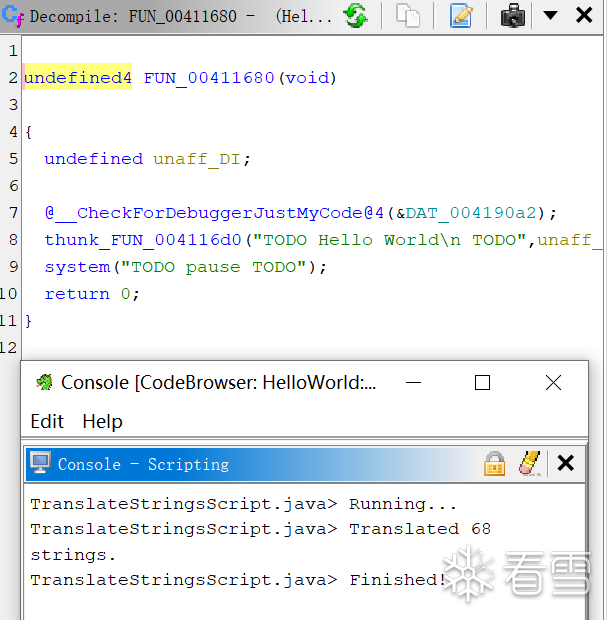Click line number 5 in gutter

point(13,159)
